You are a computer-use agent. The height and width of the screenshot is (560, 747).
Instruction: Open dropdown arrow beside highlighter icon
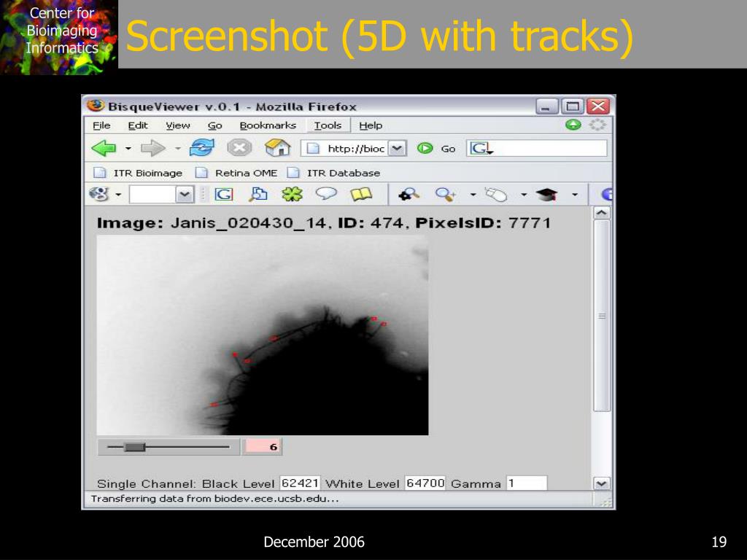point(524,194)
